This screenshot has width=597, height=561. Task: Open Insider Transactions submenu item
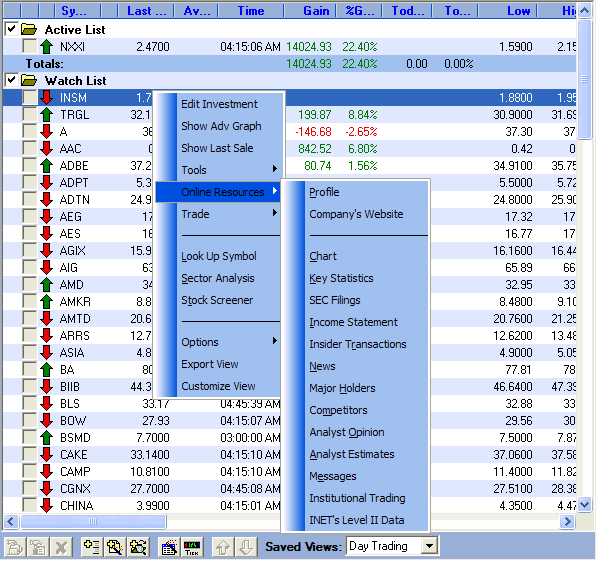(x=356, y=344)
